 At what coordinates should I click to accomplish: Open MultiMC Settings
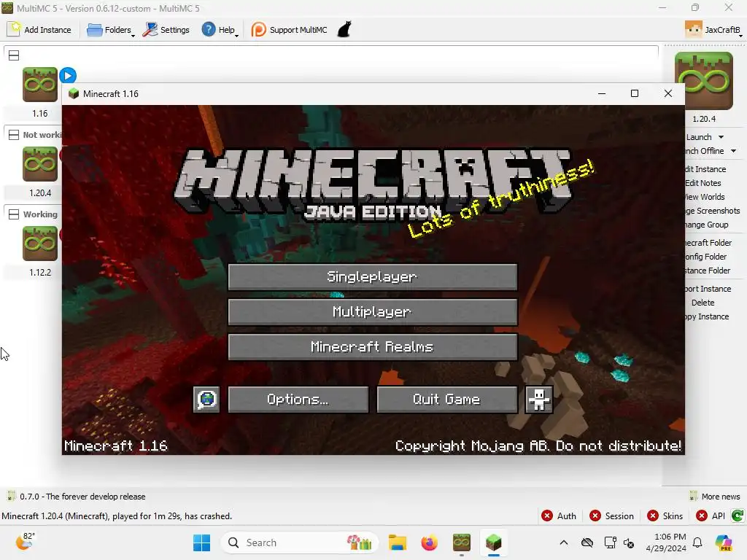[x=166, y=29]
